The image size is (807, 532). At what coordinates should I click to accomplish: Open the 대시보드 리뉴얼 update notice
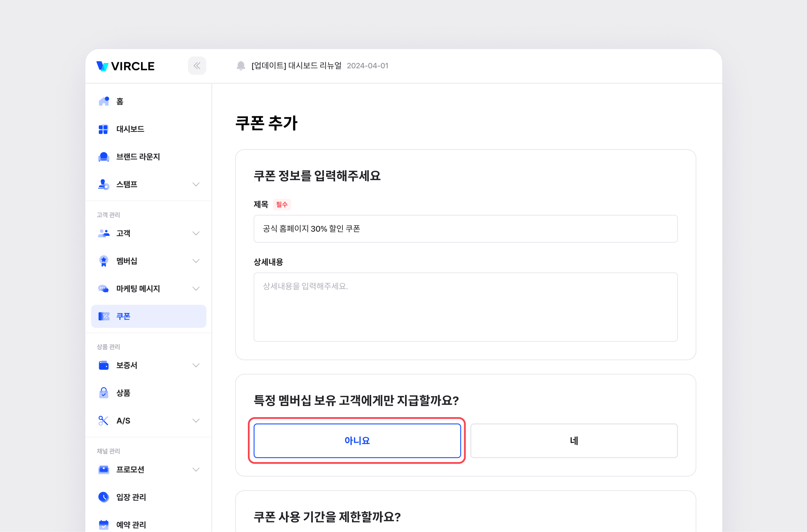coord(296,66)
